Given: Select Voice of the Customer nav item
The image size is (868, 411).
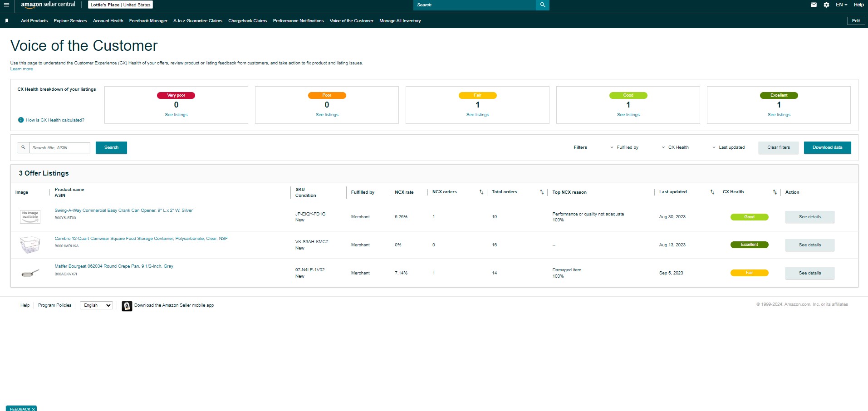Looking at the screenshot, I should tap(351, 21).
